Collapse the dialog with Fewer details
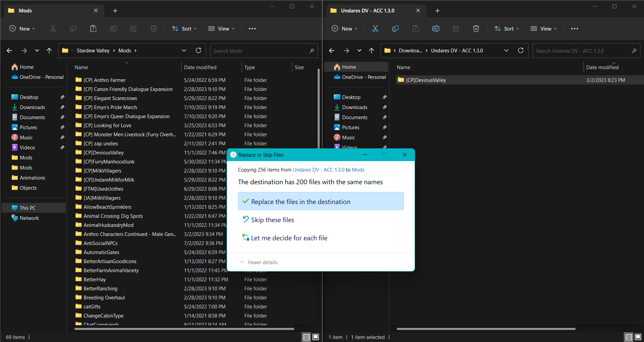This screenshot has height=342, width=644. coord(259,262)
